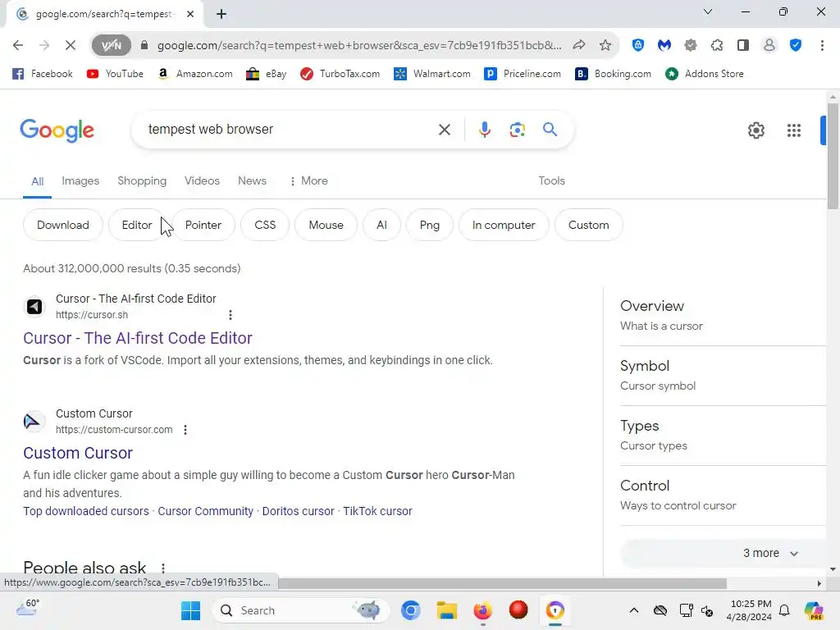
Task: Filter results with the CSS chip
Action: [x=265, y=225]
